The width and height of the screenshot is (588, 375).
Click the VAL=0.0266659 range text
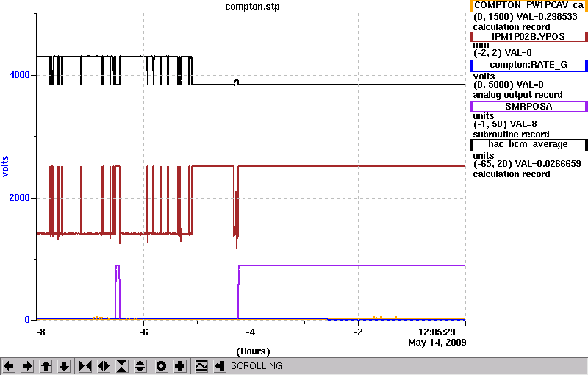[527, 164]
